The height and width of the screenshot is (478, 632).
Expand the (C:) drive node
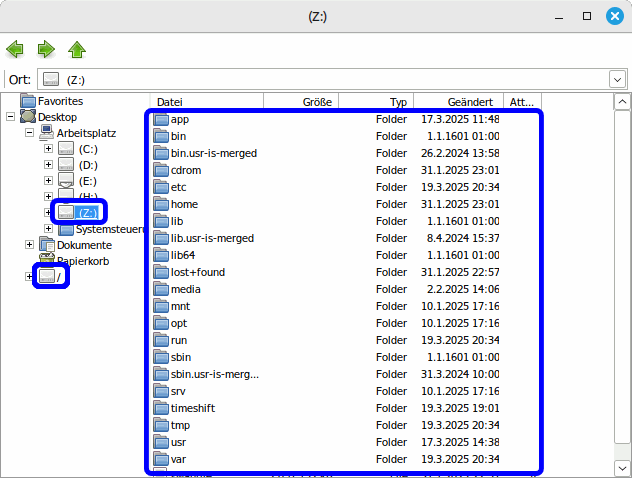click(x=48, y=149)
